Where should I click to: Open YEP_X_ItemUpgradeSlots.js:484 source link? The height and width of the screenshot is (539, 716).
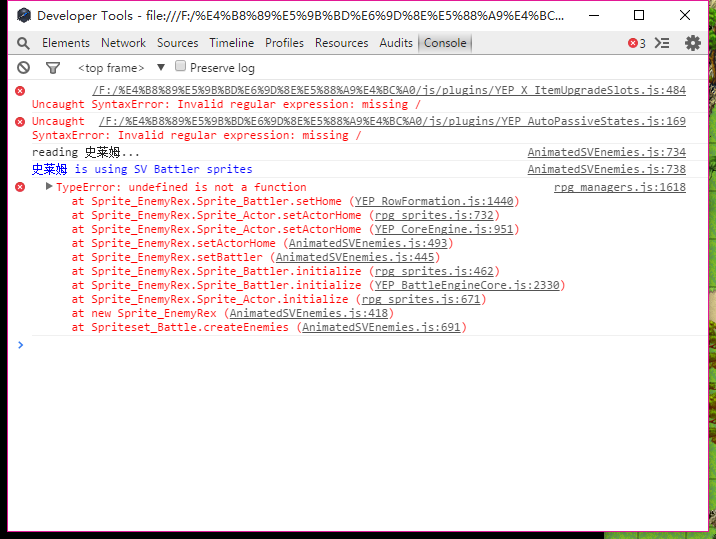[389, 90]
